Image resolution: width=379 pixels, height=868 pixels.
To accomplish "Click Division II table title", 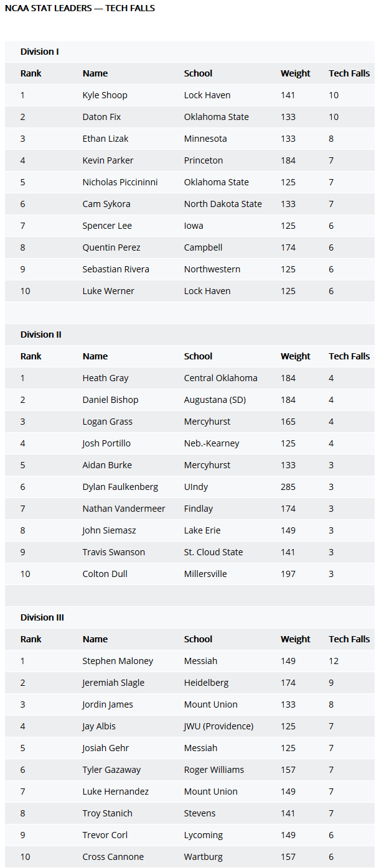I will [x=41, y=335].
